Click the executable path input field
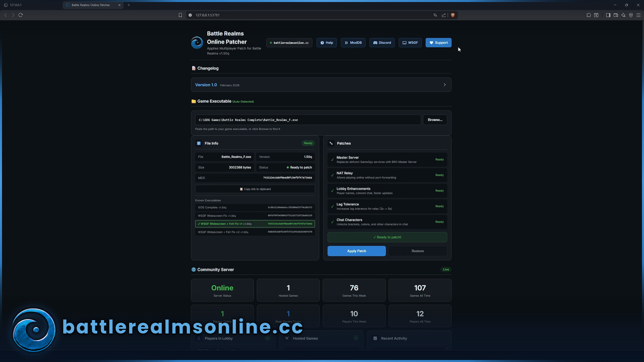Screen dimensions: 644x362 point(308,120)
